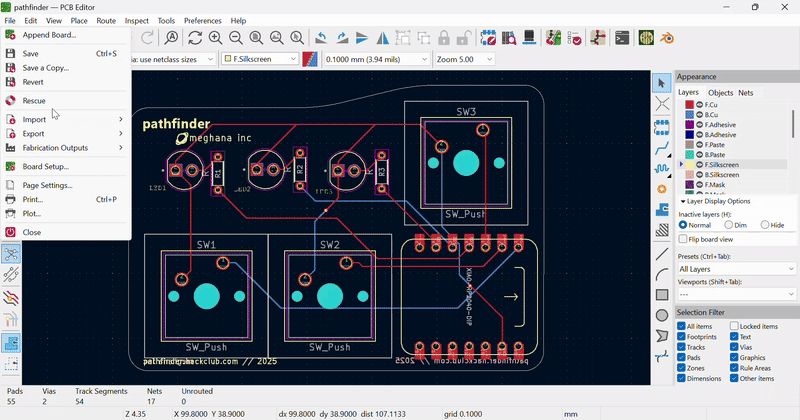
Task: Click the B.Cu layer color swatch
Action: 689,115
